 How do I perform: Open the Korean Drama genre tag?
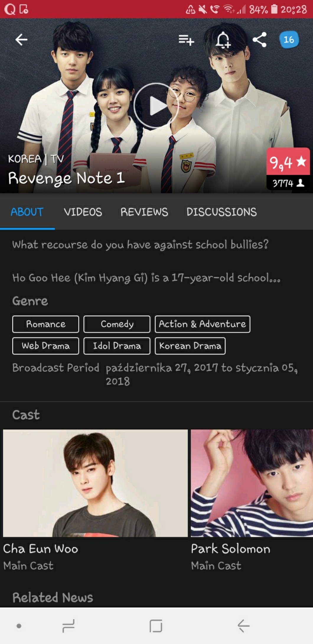click(x=190, y=346)
